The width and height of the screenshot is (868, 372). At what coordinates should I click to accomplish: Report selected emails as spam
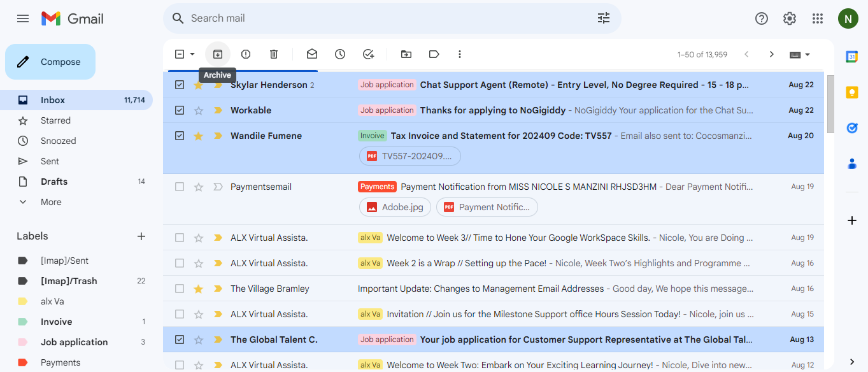246,54
